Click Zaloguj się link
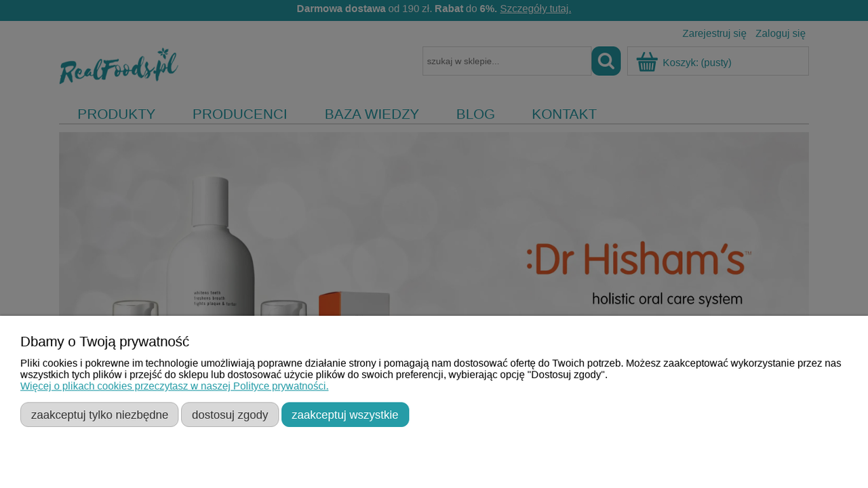Screen dimensions: 868x488 [x=781, y=33]
